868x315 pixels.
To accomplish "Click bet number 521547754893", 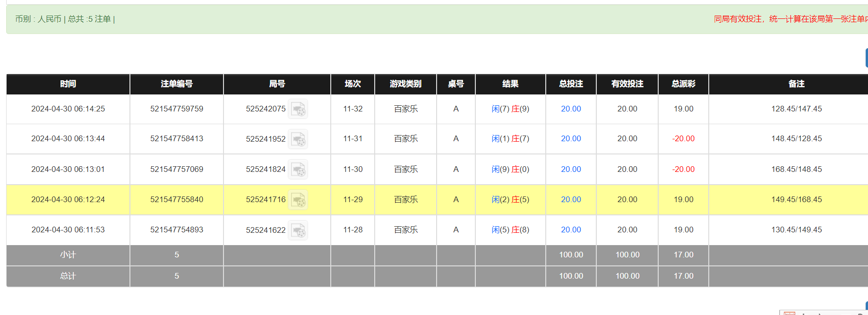I will (x=177, y=230).
